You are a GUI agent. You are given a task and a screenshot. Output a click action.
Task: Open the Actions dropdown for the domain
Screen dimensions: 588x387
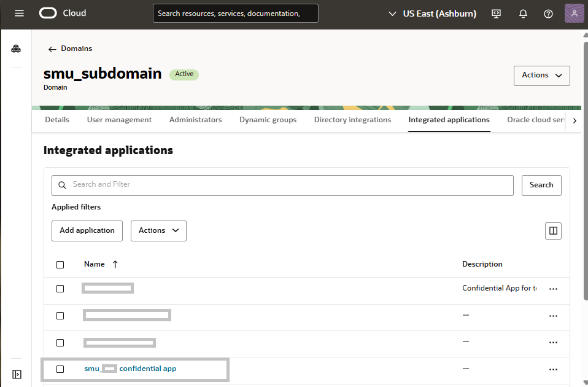541,75
